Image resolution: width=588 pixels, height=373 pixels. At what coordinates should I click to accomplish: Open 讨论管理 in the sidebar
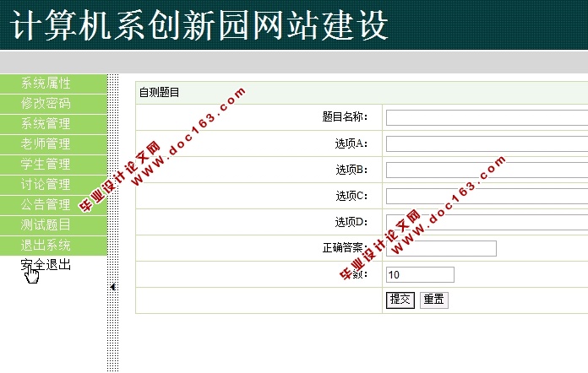pyautogui.click(x=53, y=185)
